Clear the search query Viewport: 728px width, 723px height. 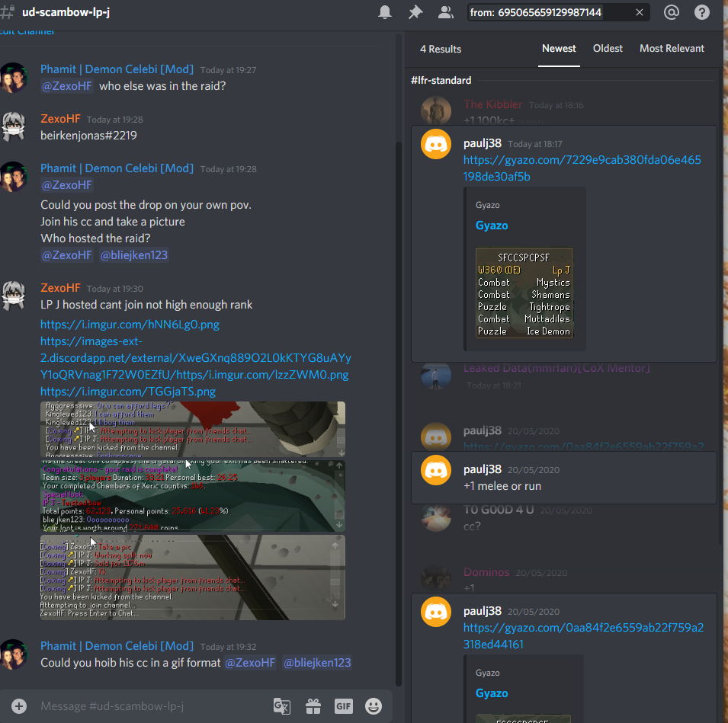(640, 12)
